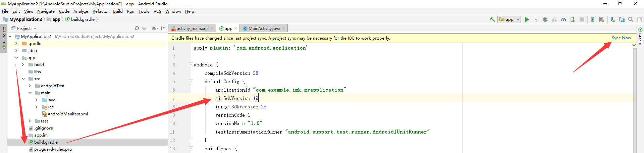Click scroll from source target icon

(x=137, y=28)
